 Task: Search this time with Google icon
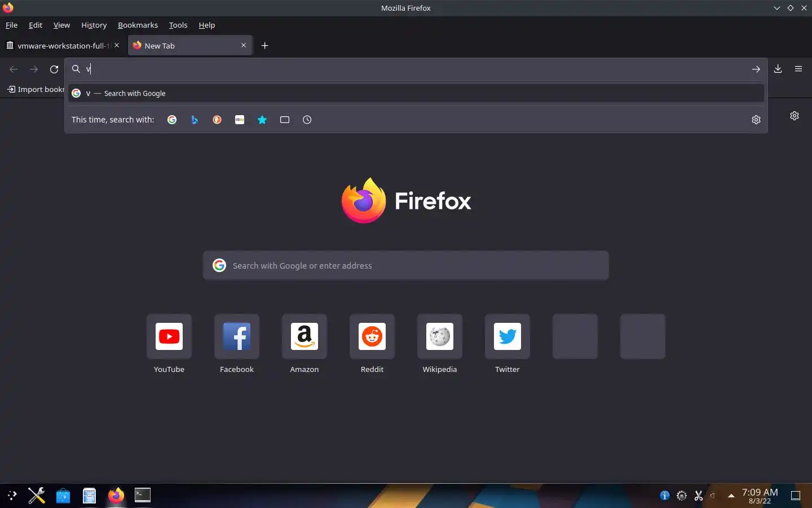tap(172, 120)
